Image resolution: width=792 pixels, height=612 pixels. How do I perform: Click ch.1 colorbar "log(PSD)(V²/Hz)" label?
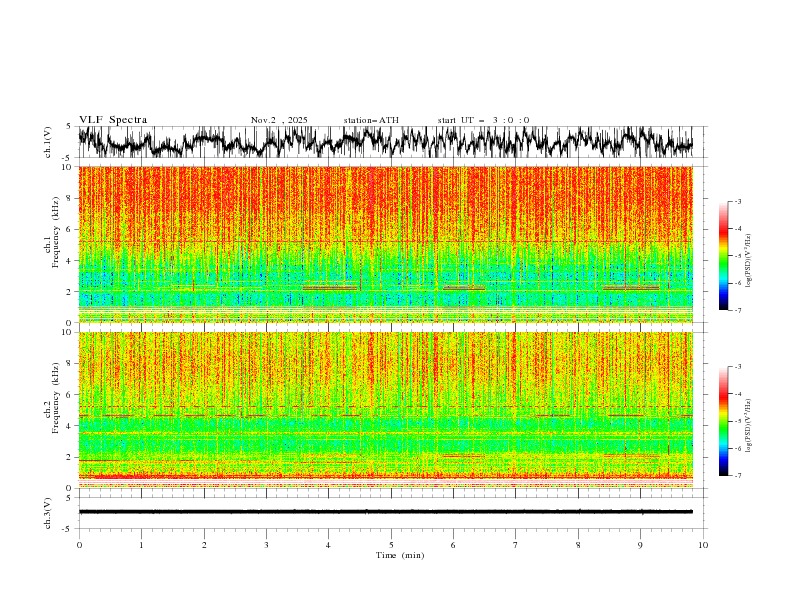(x=749, y=261)
